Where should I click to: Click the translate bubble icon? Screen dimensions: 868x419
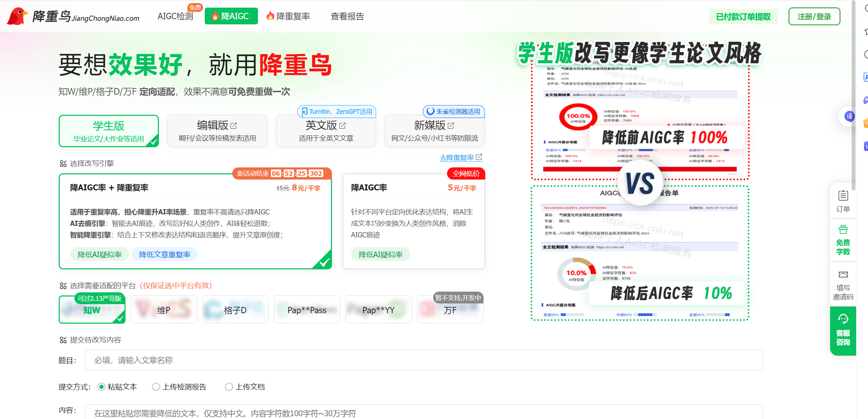849,116
